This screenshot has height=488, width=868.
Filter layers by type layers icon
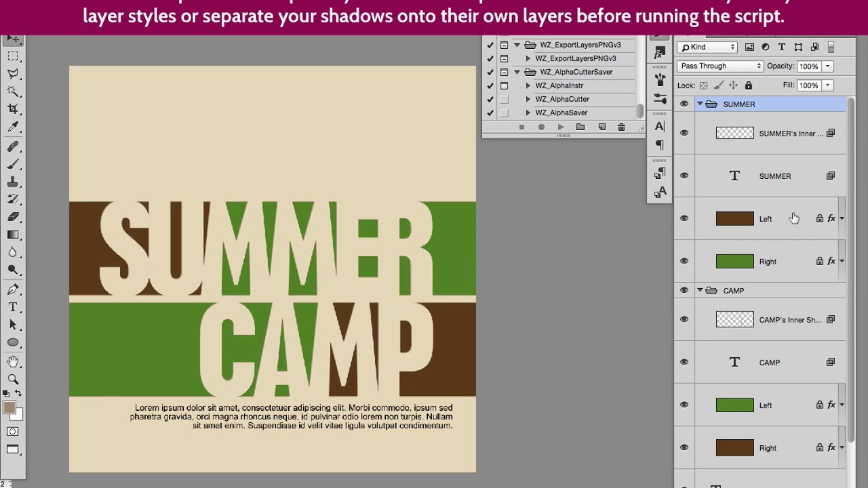click(782, 47)
